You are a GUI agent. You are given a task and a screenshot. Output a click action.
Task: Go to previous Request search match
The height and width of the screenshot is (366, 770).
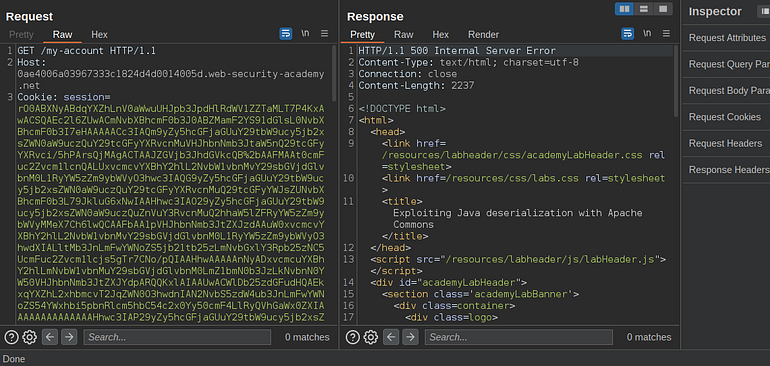(50, 337)
